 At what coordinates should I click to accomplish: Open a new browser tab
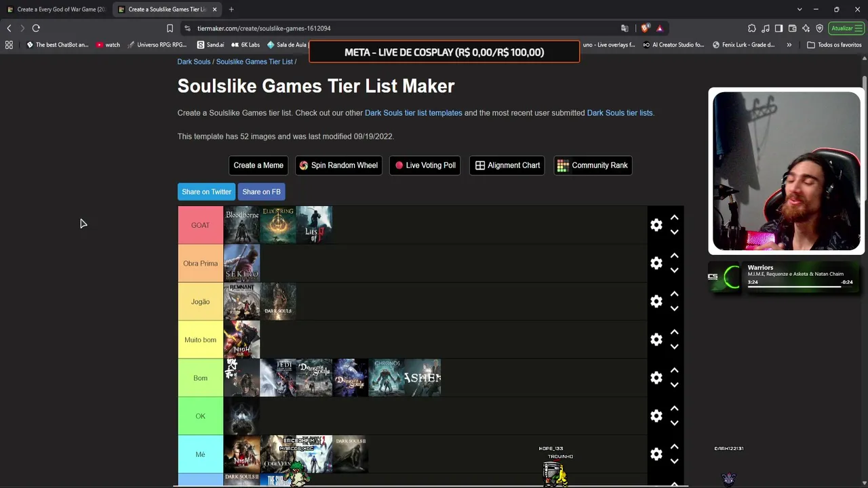pyautogui.click(x=231, y=9)
